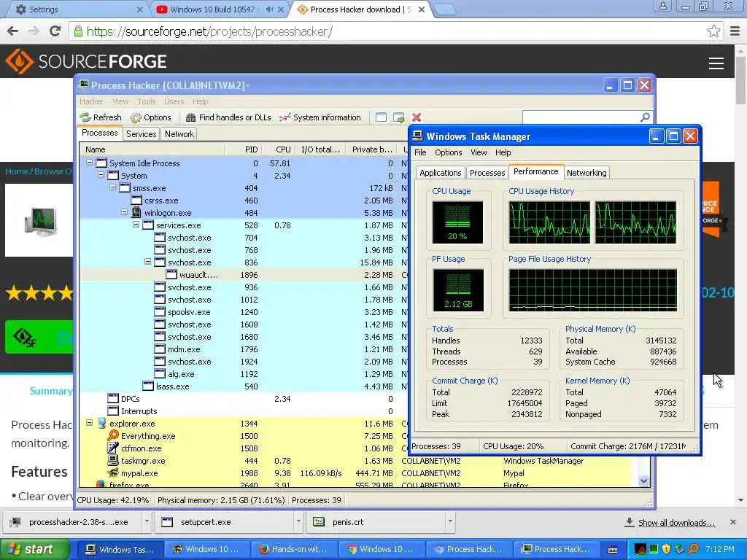Select the ctfmon.exe pencil icon

113,448
